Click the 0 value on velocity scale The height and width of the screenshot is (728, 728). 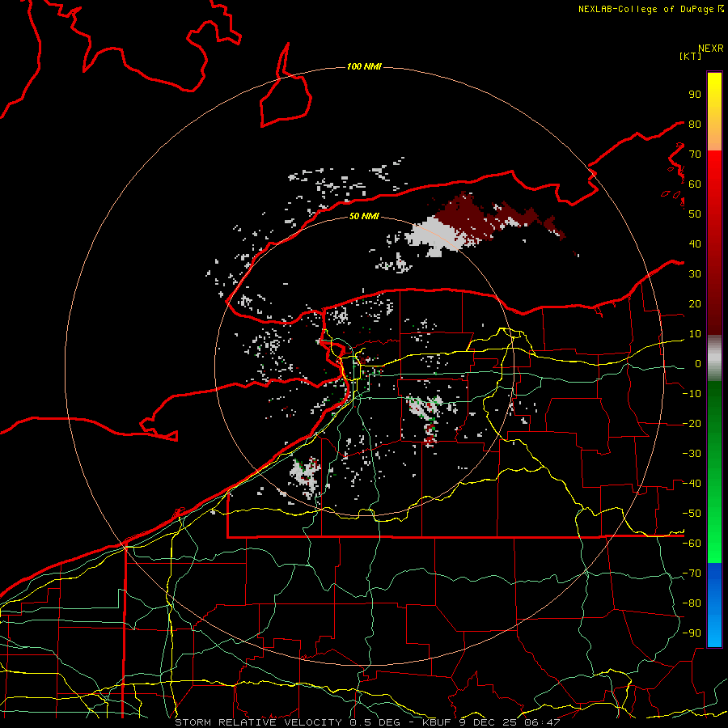tap(698, 363)
